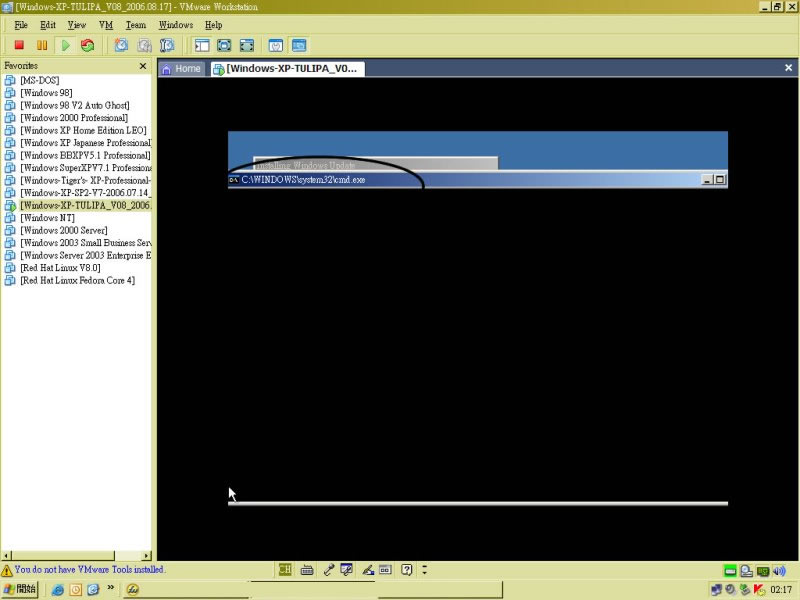This screenshot has height=600, width=800.
Task: Select the Windows-XP-TULIPA_V0... tab
Action: pyautogui.click(x=287, y=69)
